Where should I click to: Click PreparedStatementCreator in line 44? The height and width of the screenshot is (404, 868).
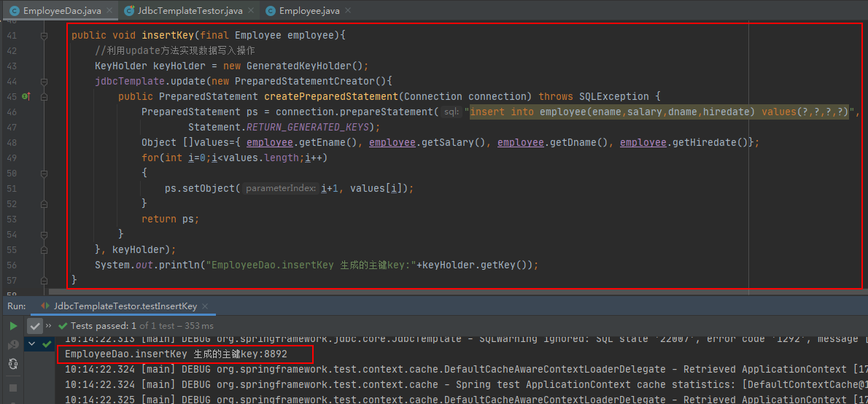click(x=306, y=82)
